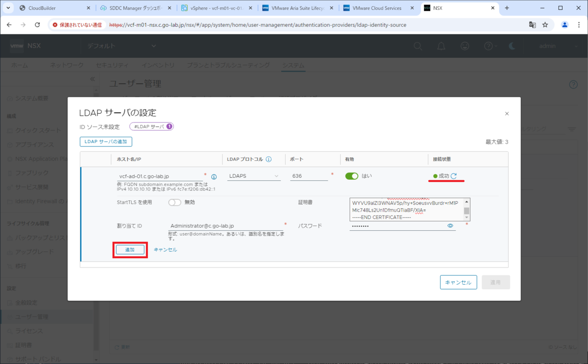Click into the 証明書 text area
This screenshot has height=364, width=588.
[x=407, y=210]
